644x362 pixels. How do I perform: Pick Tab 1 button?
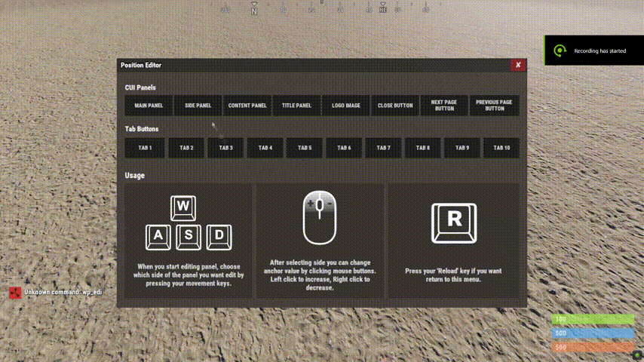tap(145, 148)
